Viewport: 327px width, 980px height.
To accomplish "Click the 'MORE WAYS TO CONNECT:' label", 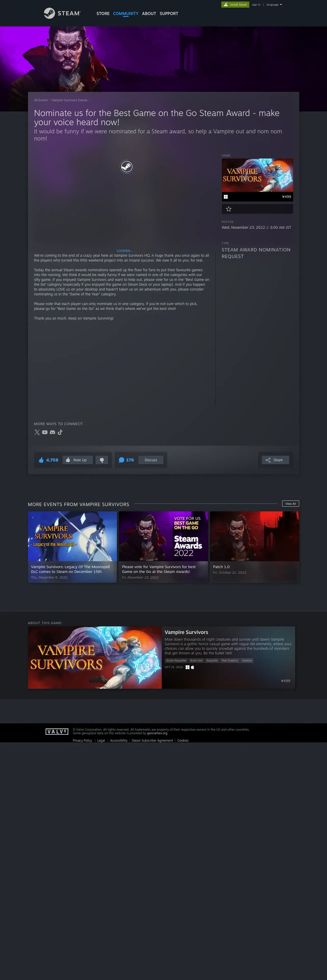I will click(58, 424).
